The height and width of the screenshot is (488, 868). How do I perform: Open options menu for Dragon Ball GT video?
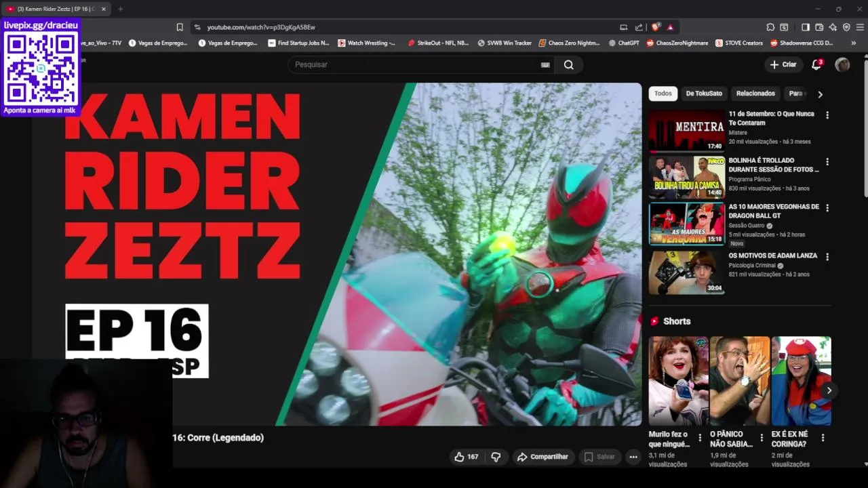coord(827,208)
